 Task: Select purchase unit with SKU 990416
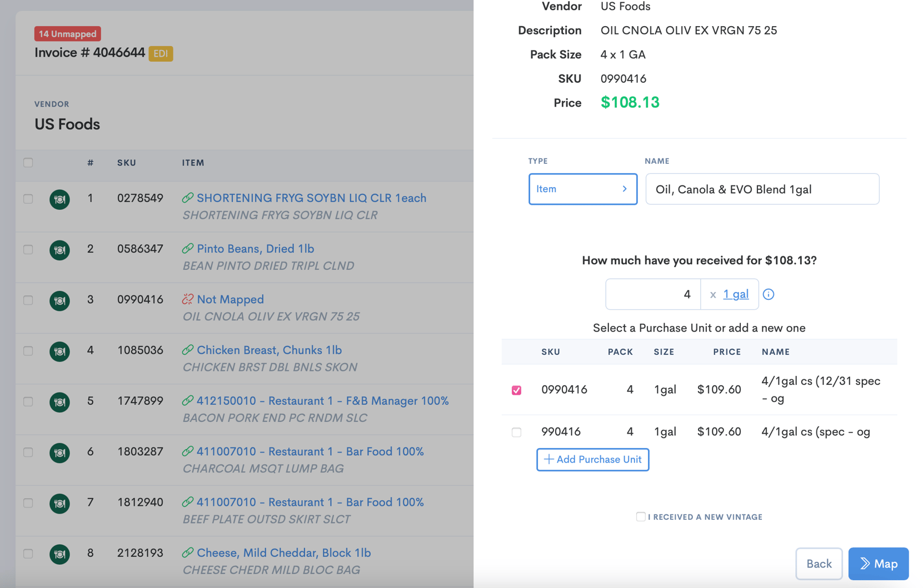tap(516, 432)
